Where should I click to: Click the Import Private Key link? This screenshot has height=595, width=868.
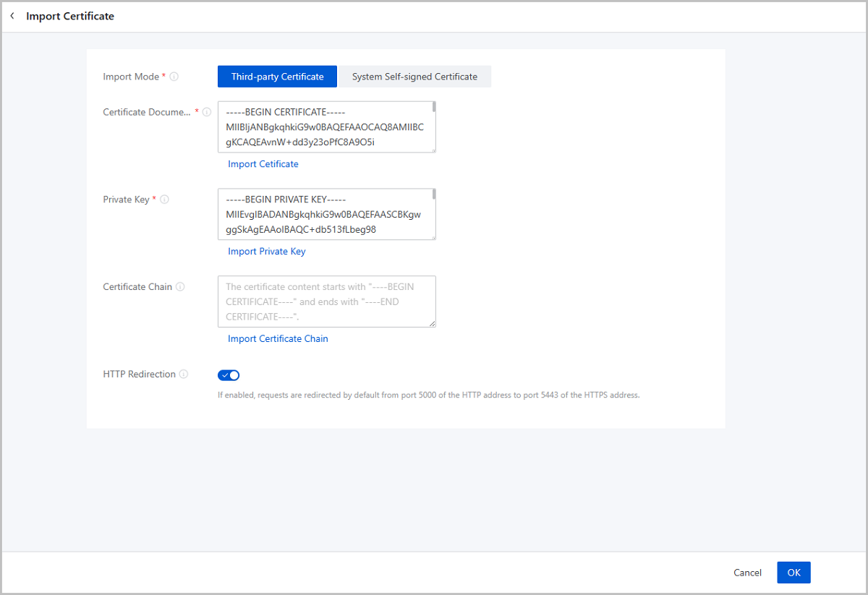pos(267,252)
